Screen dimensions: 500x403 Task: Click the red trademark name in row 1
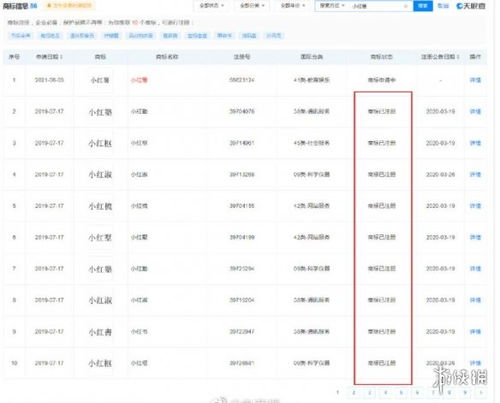(139, 80)
